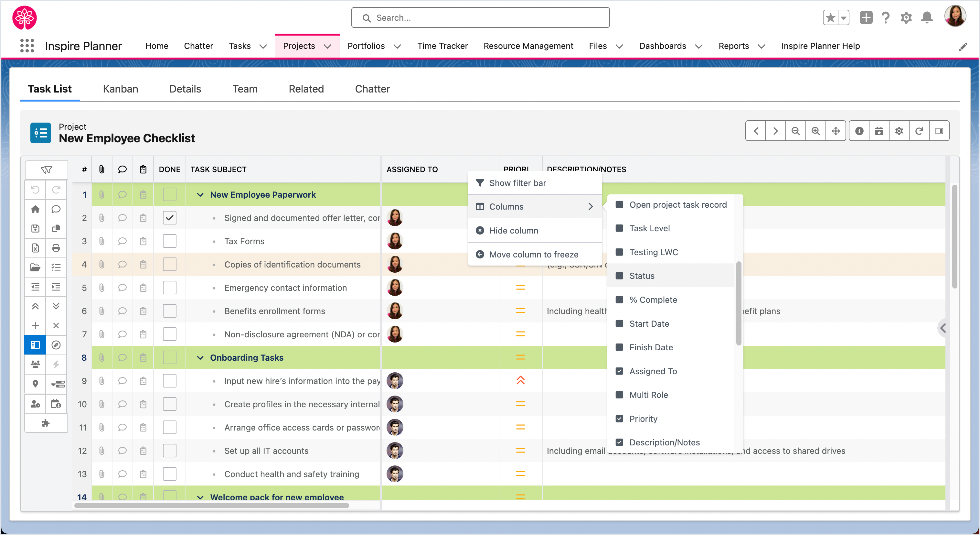Click the home icon in the left toolbar
980x535 pixels.
point(35,209)
